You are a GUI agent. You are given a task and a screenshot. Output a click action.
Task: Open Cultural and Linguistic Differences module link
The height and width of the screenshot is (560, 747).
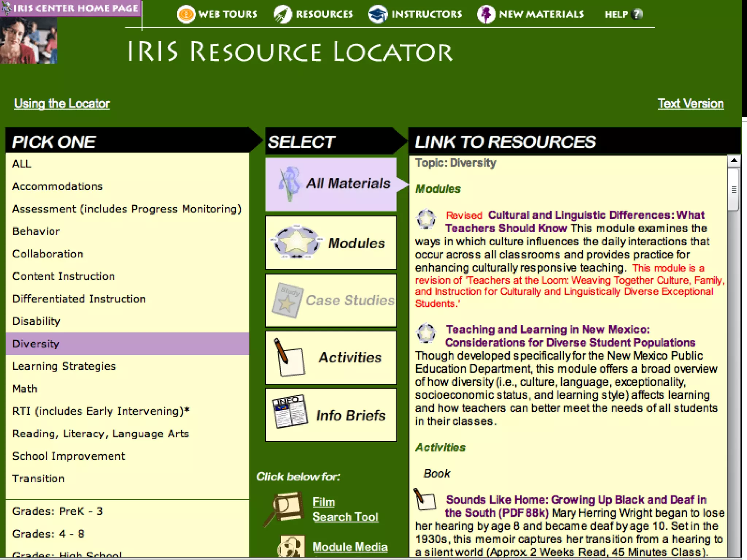pyautogui.click(x=596, y=215)
